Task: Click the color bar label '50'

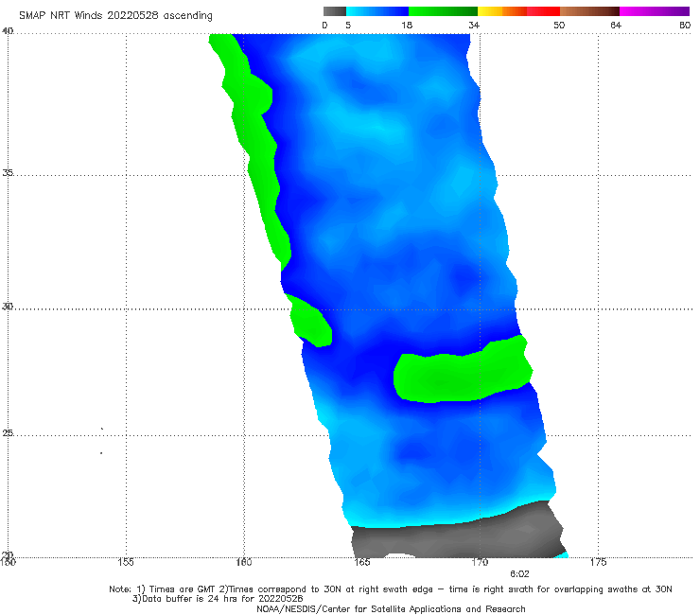Action: (x=559, y=25)
